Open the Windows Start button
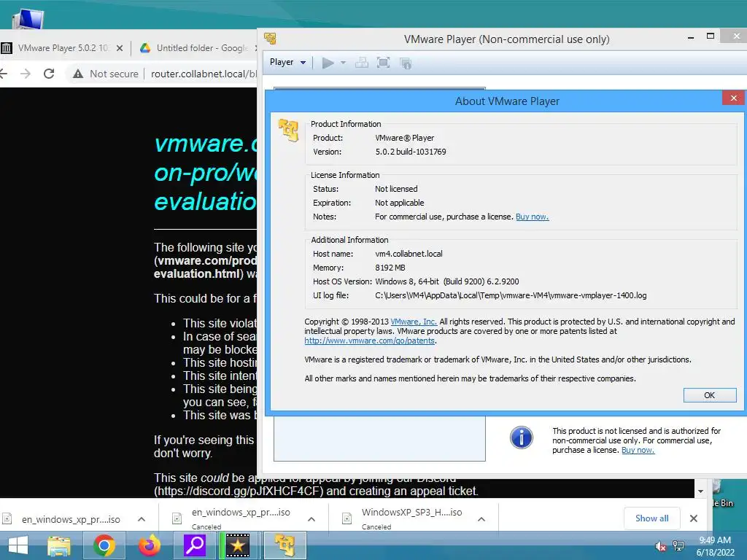Viewport: 747px width, 560px height. [18, 545]
